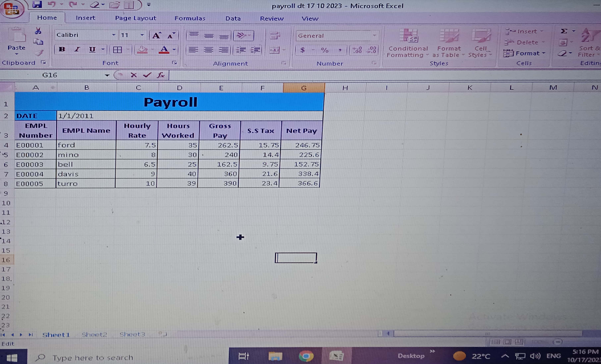Open the Sheet2 worksheet tab
Image resolution: width=601 pixels, height=364 pixels.
[x=94, y=335]
